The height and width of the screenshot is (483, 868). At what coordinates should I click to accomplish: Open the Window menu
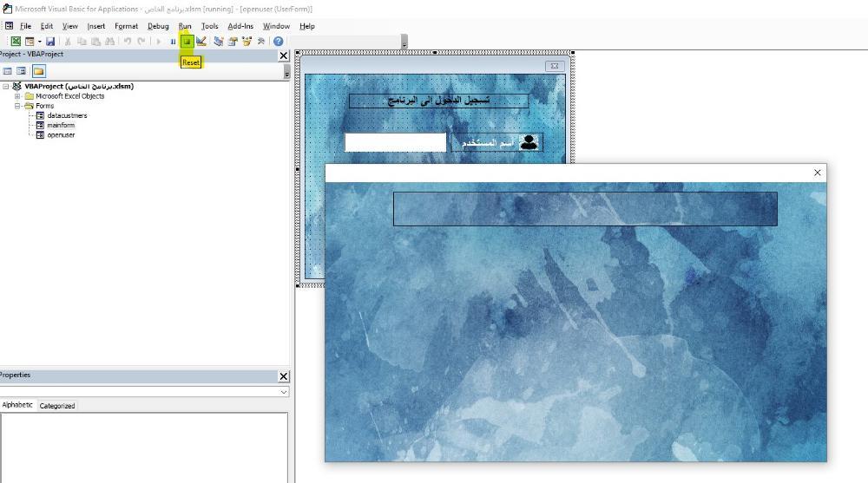[276, 26]
